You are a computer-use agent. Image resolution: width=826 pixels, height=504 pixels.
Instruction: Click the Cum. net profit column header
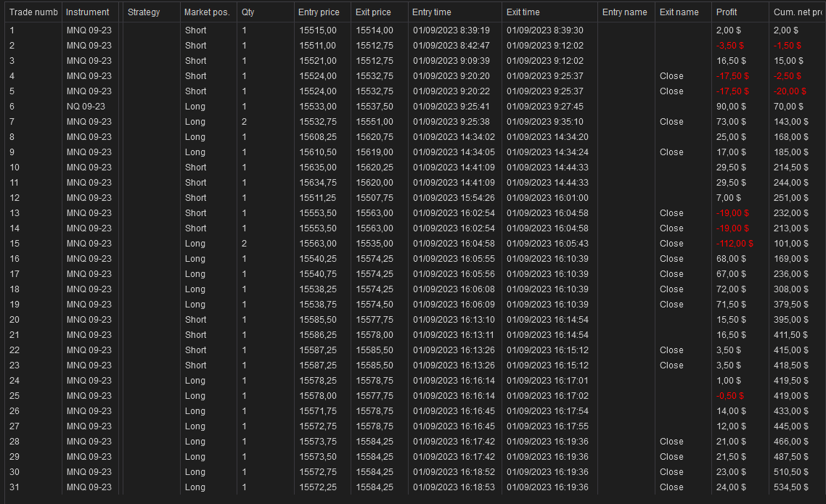[798, 12]
